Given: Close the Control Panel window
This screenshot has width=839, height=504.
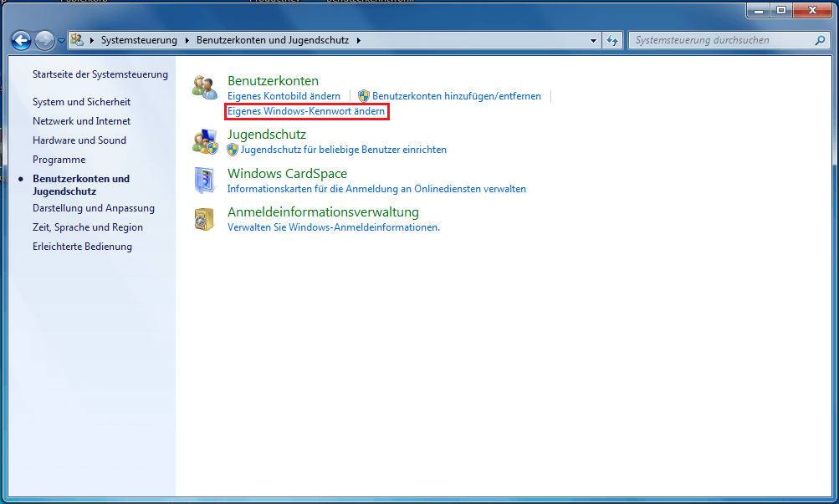Looking at the screenshot, I should (812, 10).
